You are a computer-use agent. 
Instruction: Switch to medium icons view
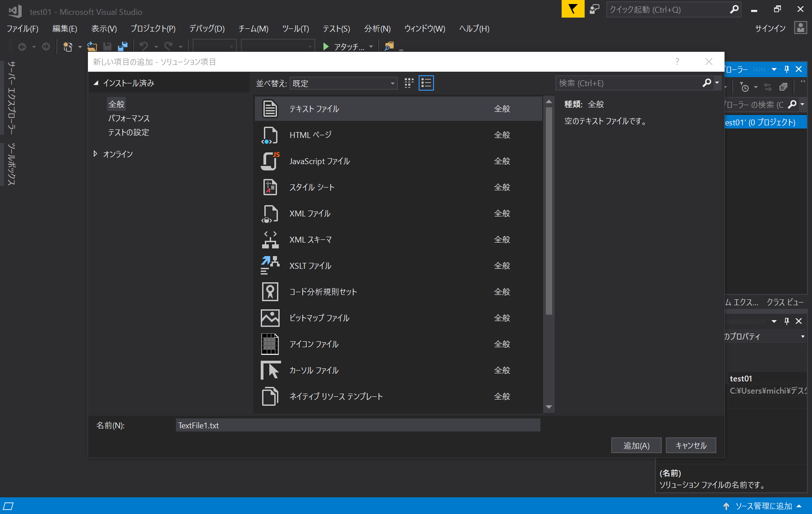point(409,83)
